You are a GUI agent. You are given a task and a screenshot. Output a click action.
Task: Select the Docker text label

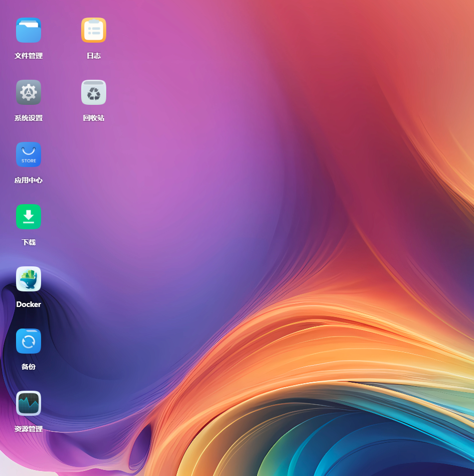(29, 304)
